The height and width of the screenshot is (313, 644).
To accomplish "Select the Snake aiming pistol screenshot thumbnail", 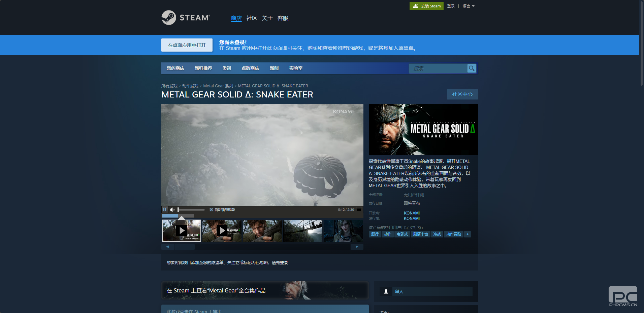I will pos(262,231).
